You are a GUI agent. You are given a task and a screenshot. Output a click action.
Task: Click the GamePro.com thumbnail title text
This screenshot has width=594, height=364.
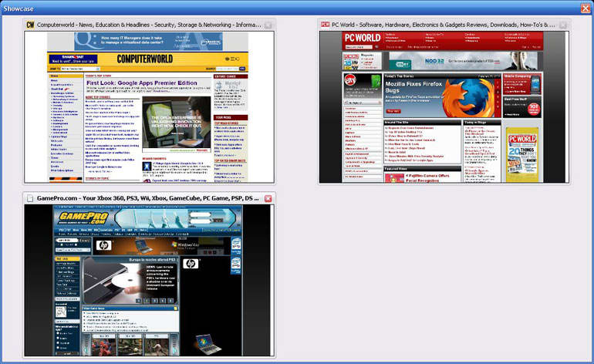(x=148, y=198)
